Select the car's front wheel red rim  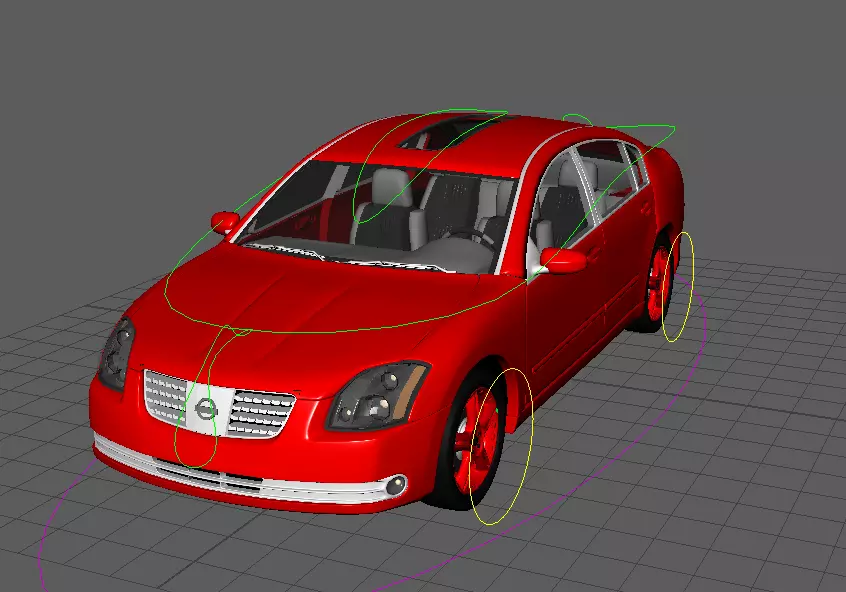pyautogui.click(x=476, y=440)
